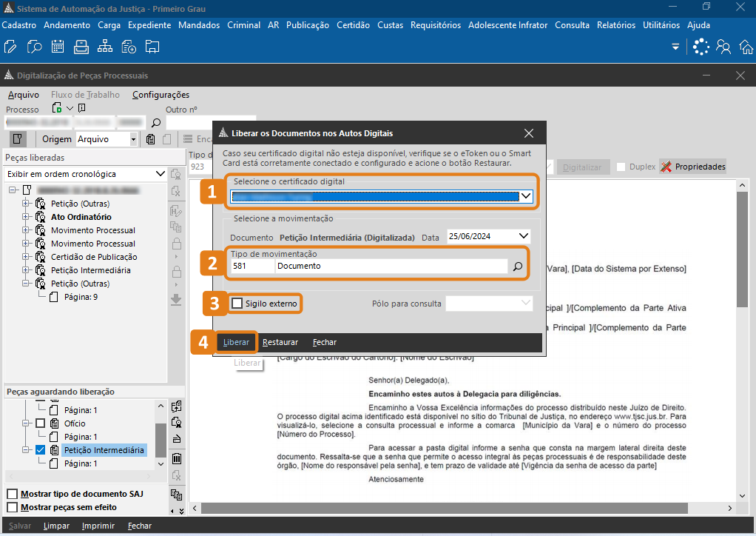Click the Documento movement description field
This screenshot has width=756, height=536.
pyautogui.click(x=391, y=267)
